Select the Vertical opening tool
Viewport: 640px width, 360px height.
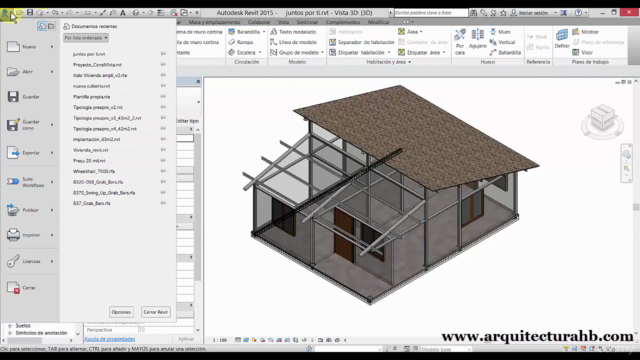pyautogui.click(x=502, y=42)
